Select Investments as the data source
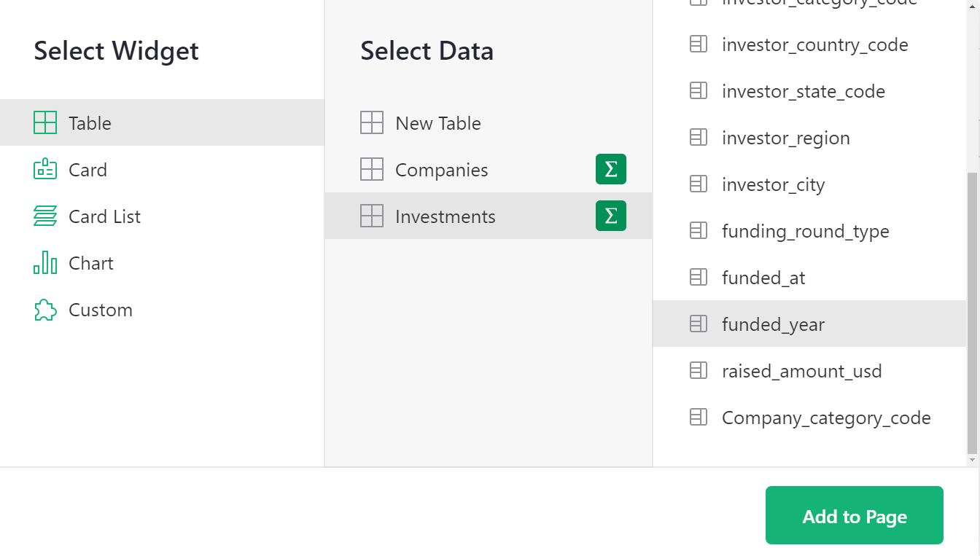 point(445,216)
